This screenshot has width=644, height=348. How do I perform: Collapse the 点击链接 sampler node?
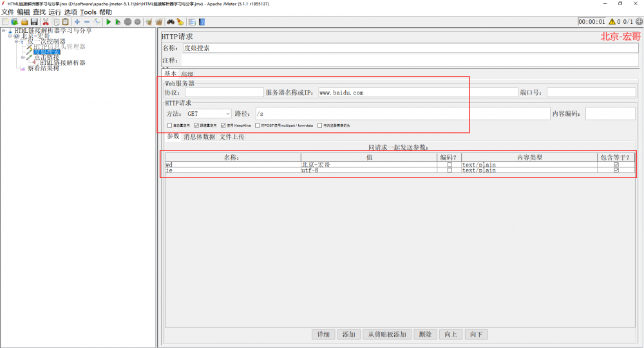tap(23, 57)
